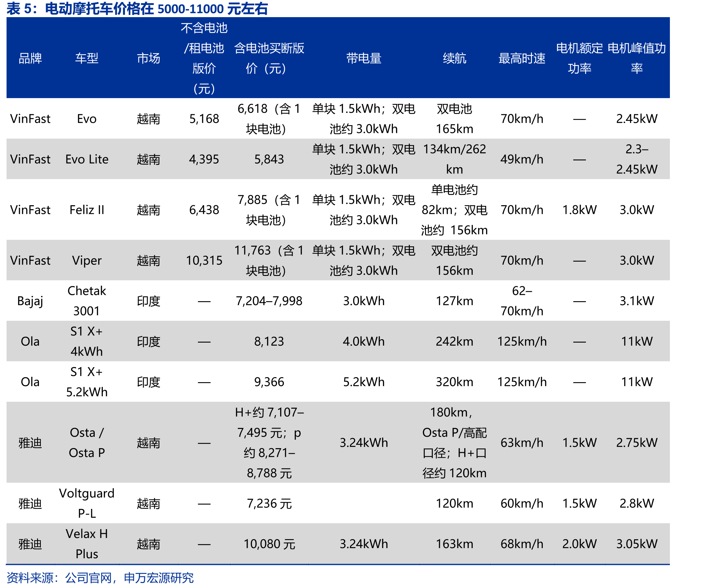721x588 pixels.
Task: Click the '63km/h' speed cell
Action: pyautogui.click(x=522, y=443)
